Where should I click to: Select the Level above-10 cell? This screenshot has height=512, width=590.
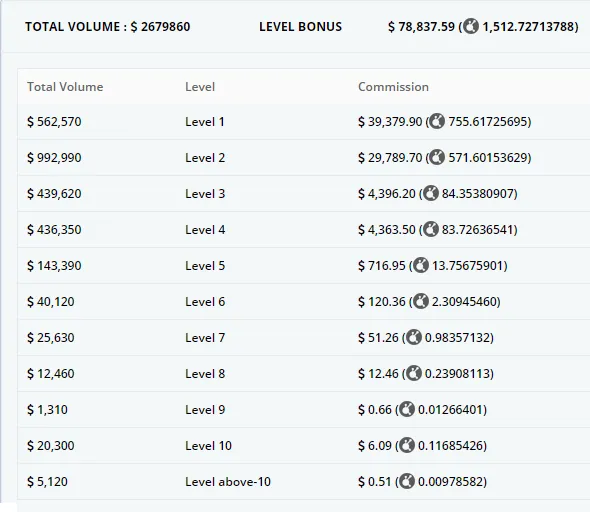(228, 482)
